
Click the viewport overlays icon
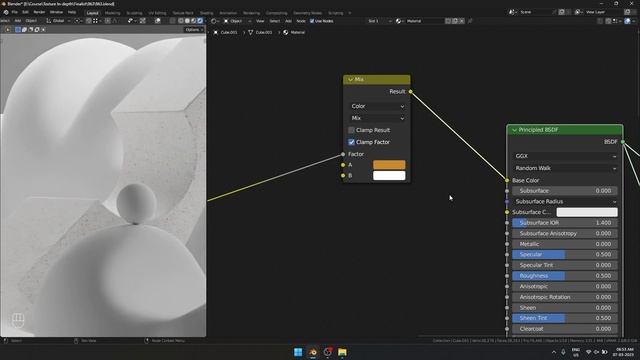(x=157, y=21)
